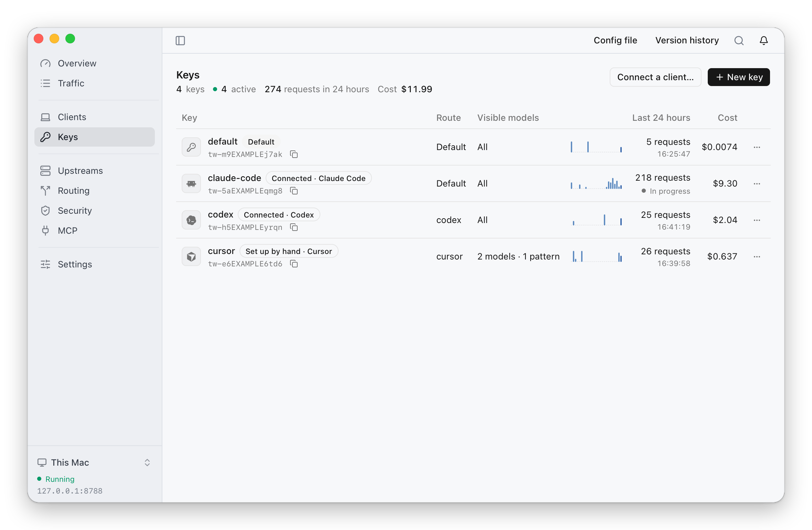Click the $0.0074 cost value
Image resolution: width=812 pixels, height=530 pixels.
719,147
